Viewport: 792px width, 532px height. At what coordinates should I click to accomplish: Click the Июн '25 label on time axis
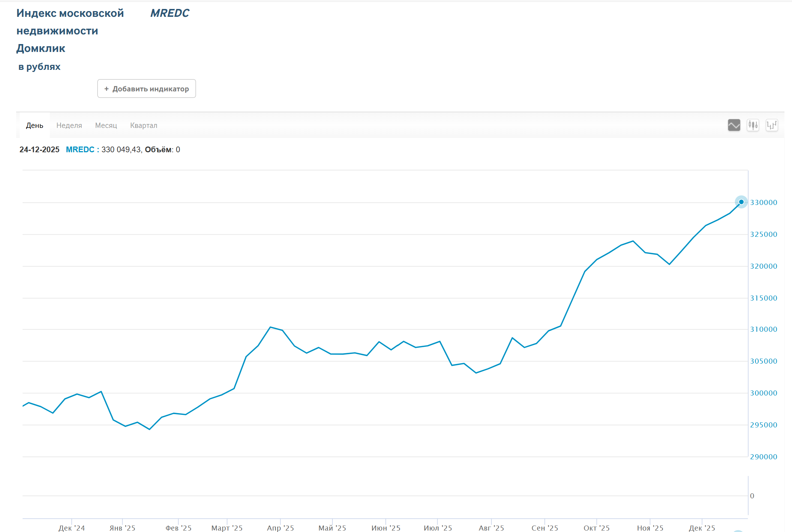[386, 528]
